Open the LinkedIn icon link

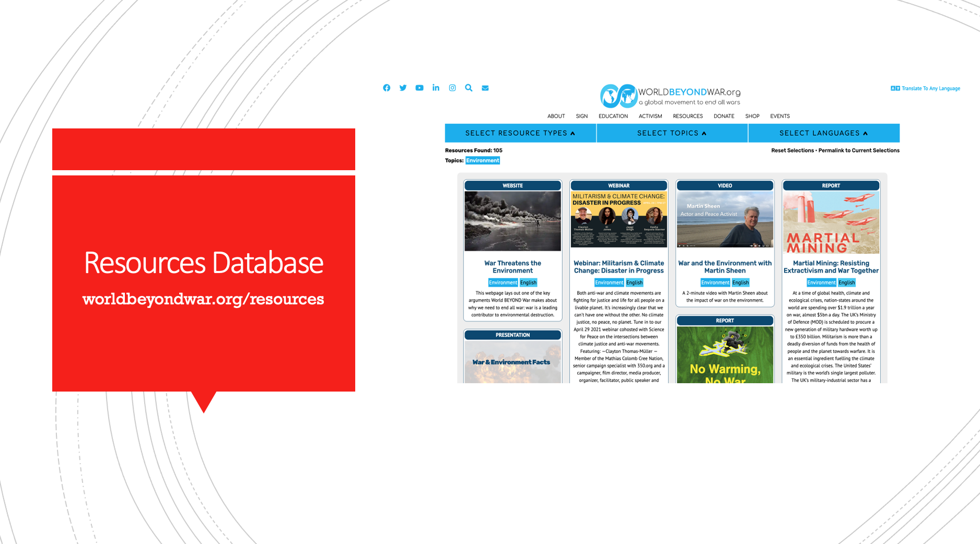tap(436, 88)
